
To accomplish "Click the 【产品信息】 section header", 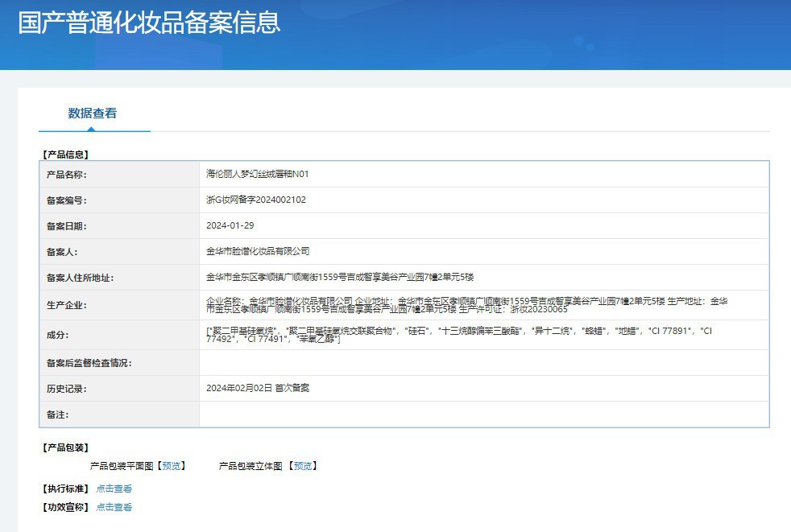I will [x=72, y=154].
